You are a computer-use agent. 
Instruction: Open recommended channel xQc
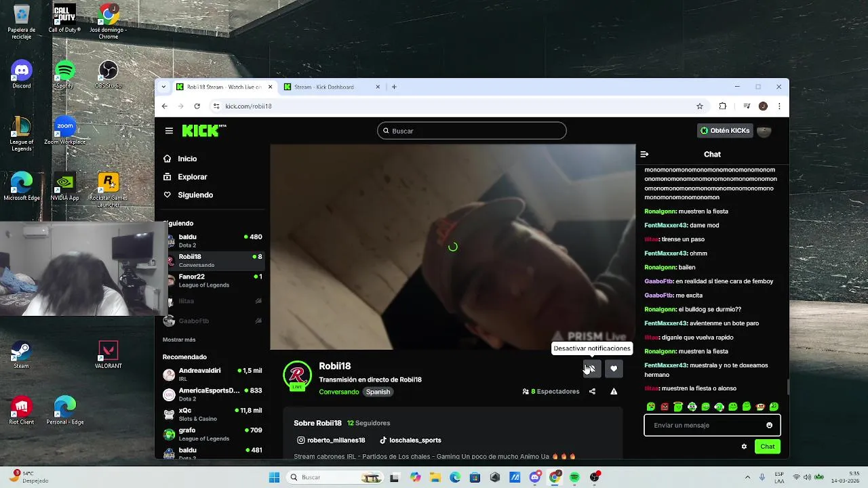pos(213,414)
